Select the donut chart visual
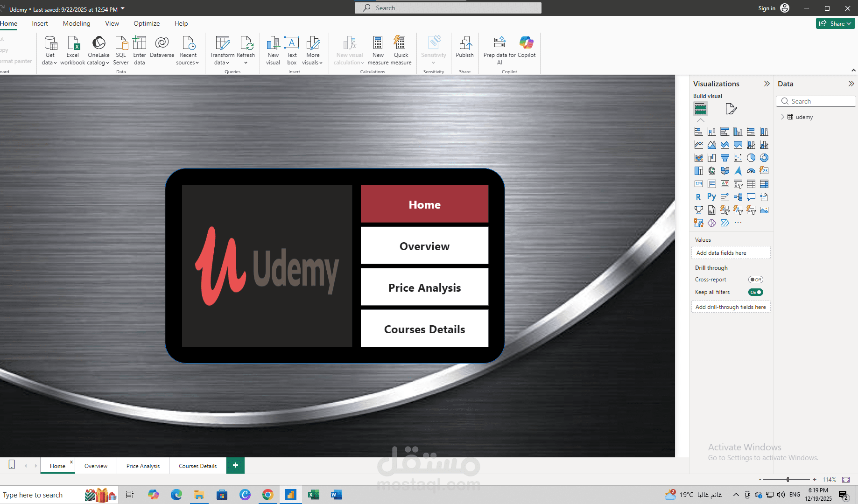 click(x=764, y=158)
